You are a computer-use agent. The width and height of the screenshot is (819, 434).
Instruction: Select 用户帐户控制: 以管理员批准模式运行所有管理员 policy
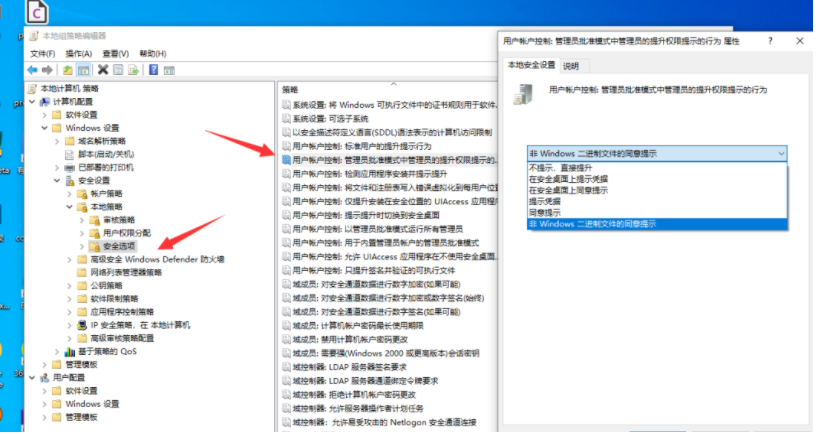point(377,229)
